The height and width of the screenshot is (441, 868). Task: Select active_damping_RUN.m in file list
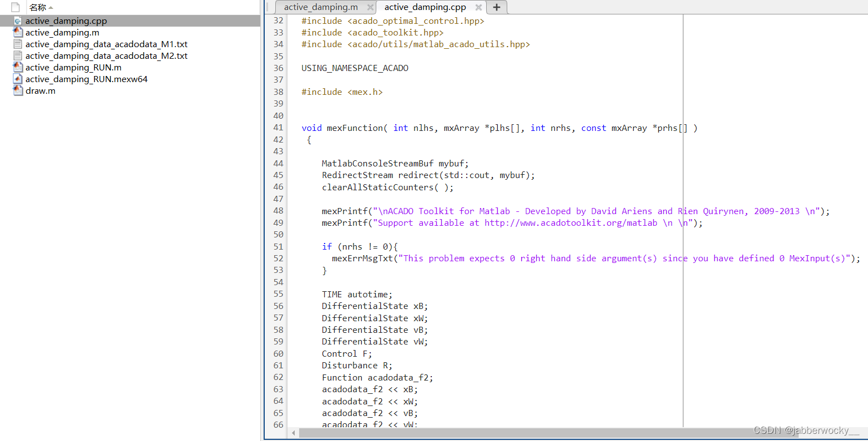(x=73, y=68)
